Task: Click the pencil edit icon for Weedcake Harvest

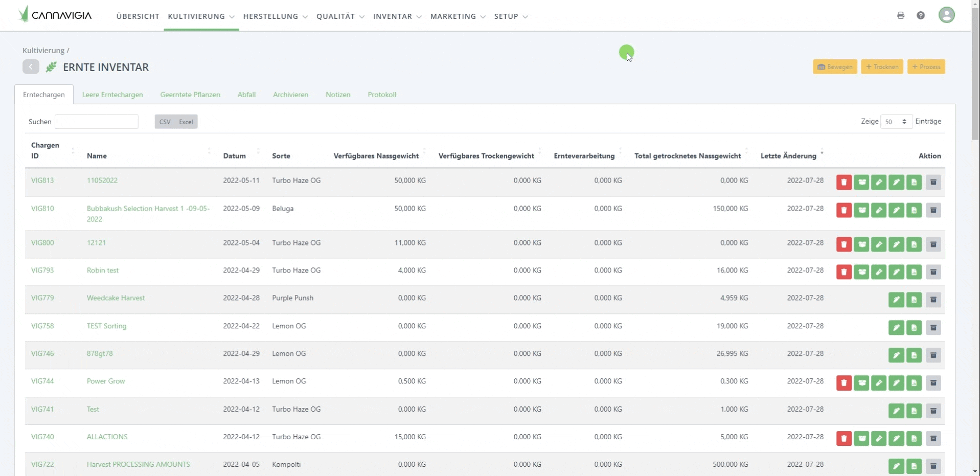Action: 896,300
